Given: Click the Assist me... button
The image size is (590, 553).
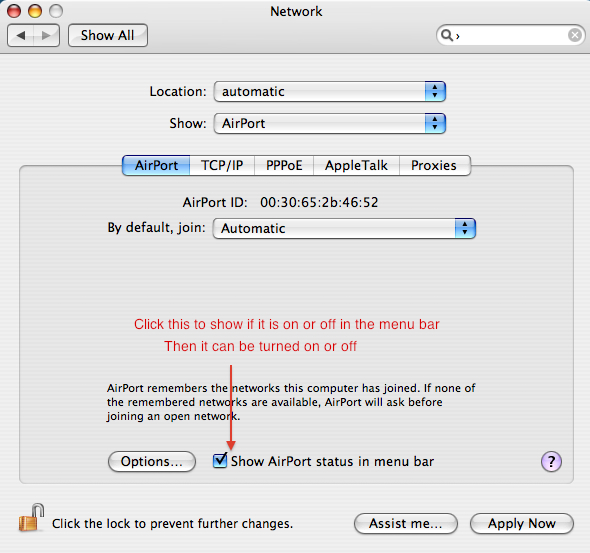Looking at the screenshot, I should [x=406, y=523].
